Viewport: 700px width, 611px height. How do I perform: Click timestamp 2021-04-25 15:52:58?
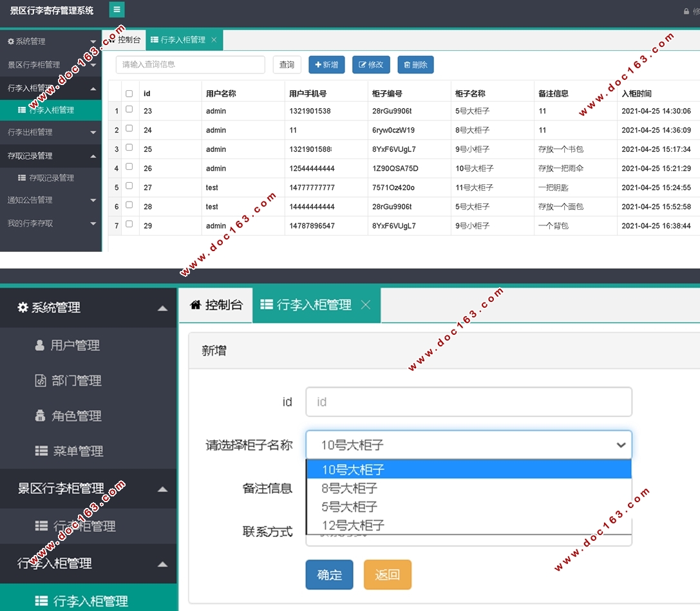click(x=656, y=207)
